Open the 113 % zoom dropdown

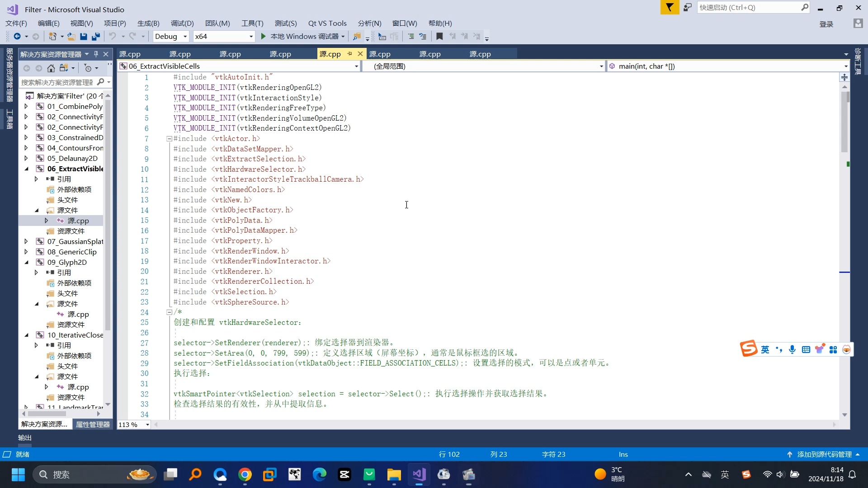[x=134, y=425]
